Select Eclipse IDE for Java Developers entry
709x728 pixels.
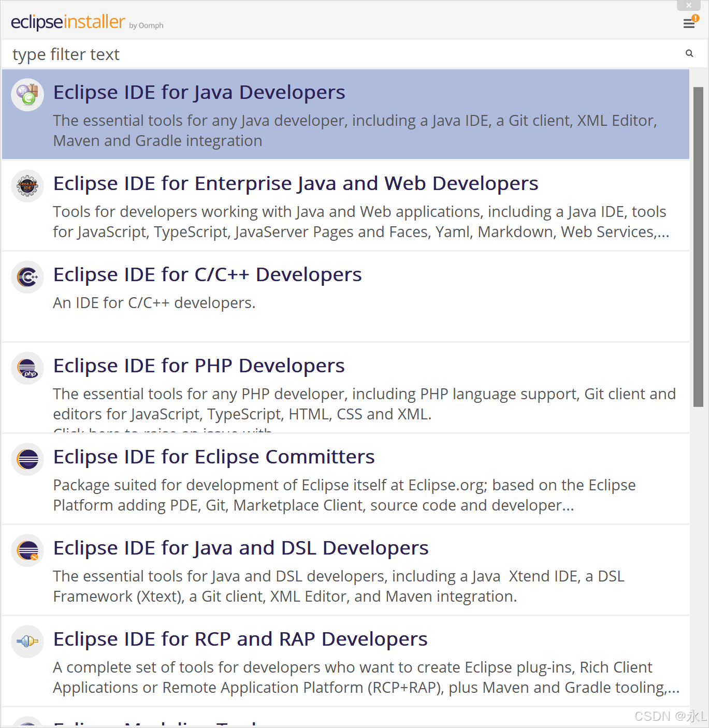click(199, 92)
